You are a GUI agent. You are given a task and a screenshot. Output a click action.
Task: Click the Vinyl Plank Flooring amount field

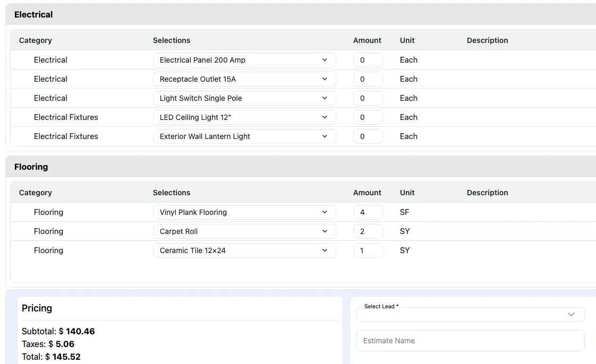[x=368, y=212]
